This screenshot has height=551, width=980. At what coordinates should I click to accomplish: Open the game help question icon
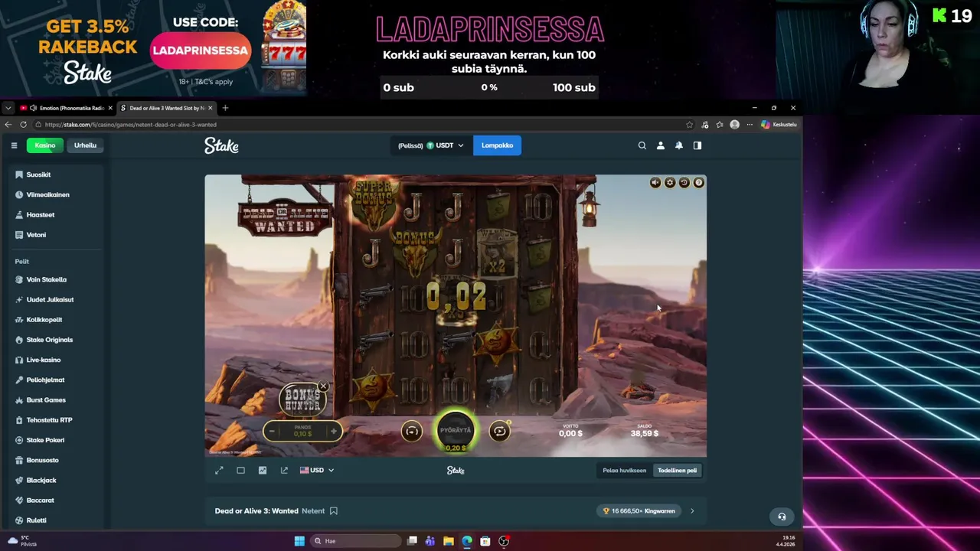698,182
